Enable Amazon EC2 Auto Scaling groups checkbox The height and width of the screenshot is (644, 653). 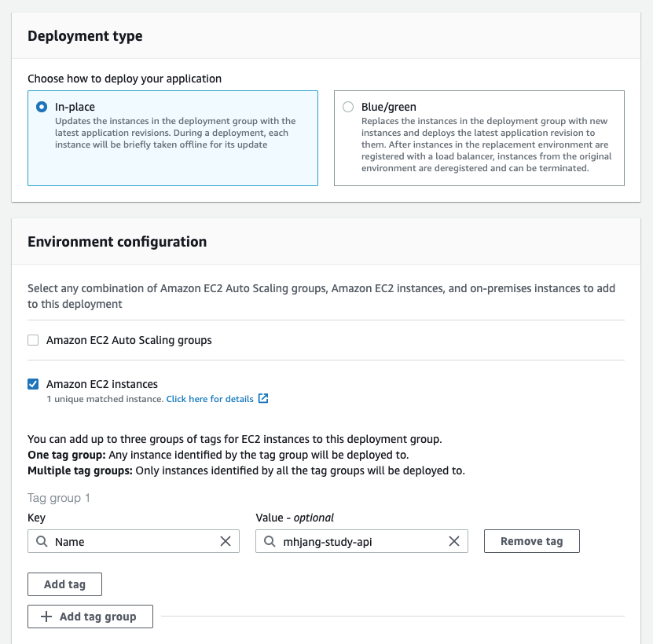tap(33, 340)
